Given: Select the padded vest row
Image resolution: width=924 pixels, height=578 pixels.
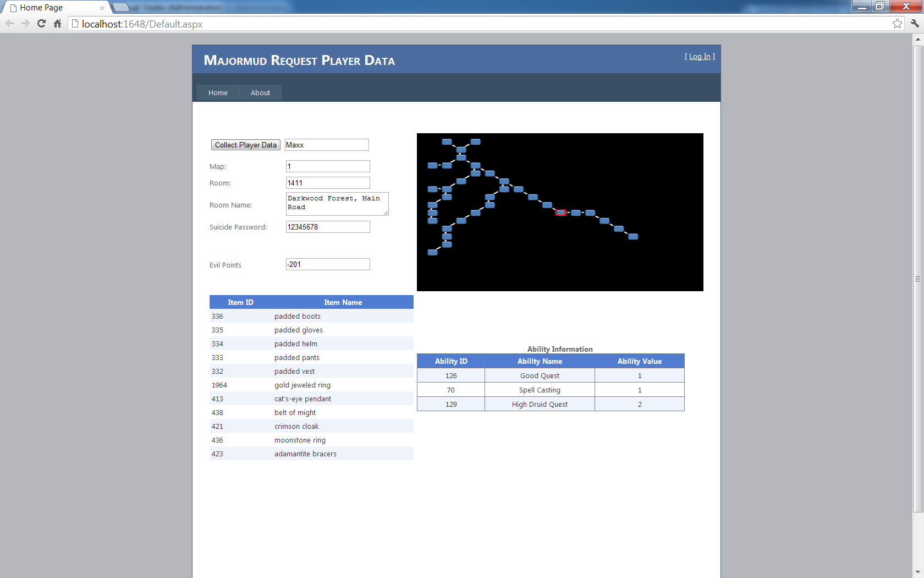Looking at the screenshot, I should click(x=311, y=371).
